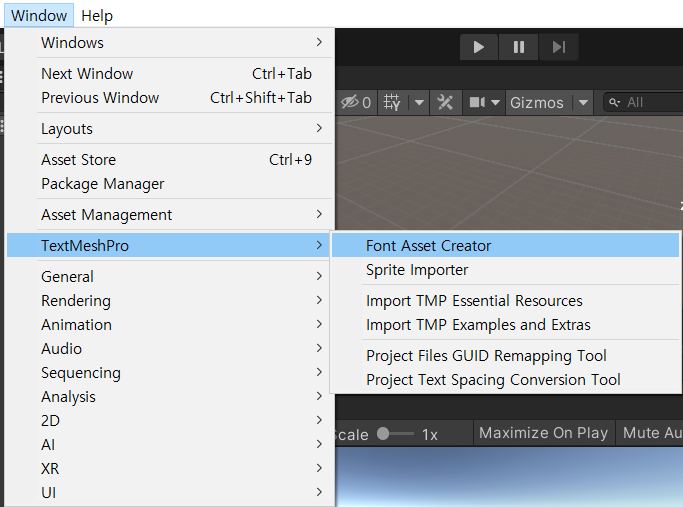Select the TextMeshPro menu entry
The width and height of the screenshot is (683, 507).
pos(168,245)
